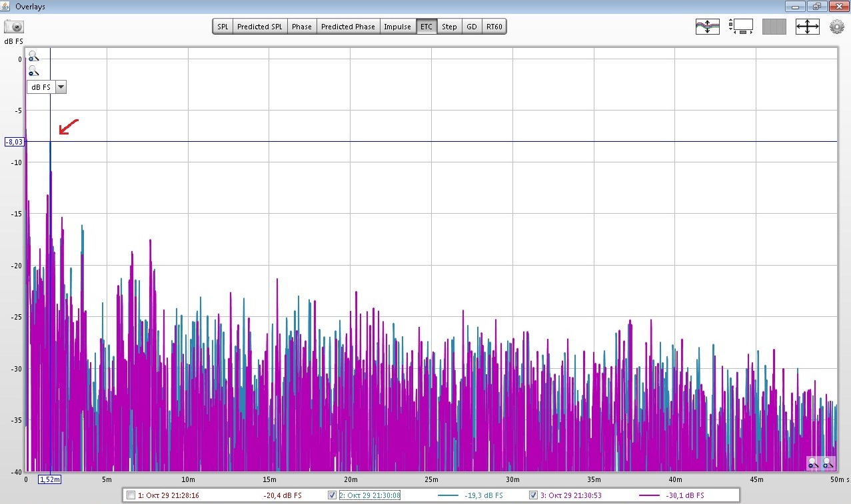Enable measurement 1 Окт 29 21:28:16 checkbox

pos(131,495)
